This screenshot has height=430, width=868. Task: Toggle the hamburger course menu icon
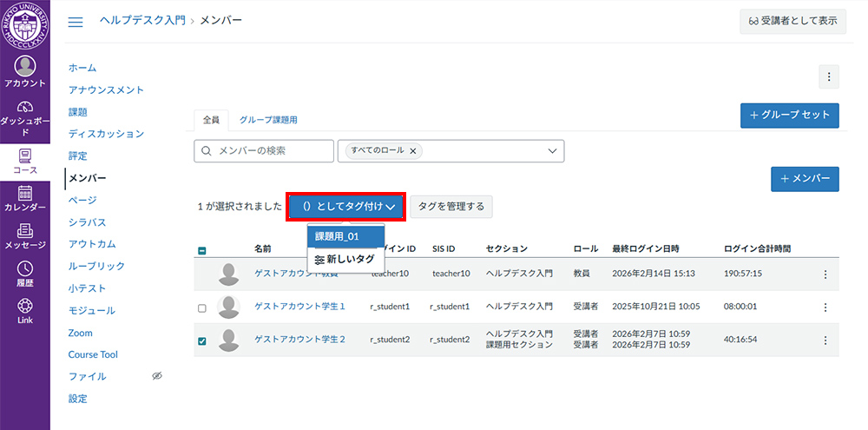[x=76, y=22]
